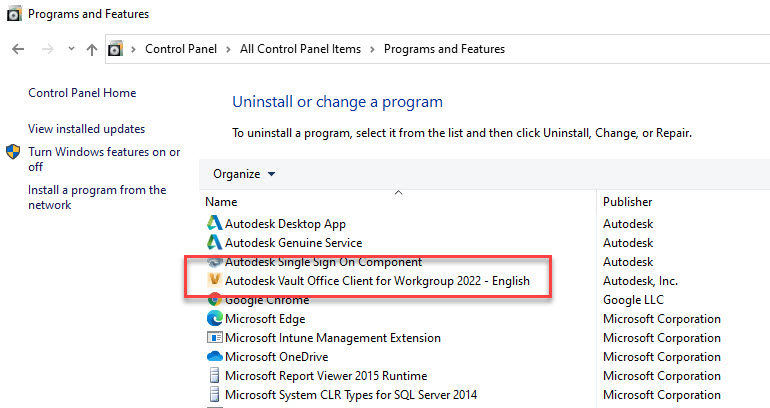Image resolution: width=770 pixels, height=408 pixels.
Task: Expand chevron after All Control Panel Items
Action: click(x=372, y=50)
